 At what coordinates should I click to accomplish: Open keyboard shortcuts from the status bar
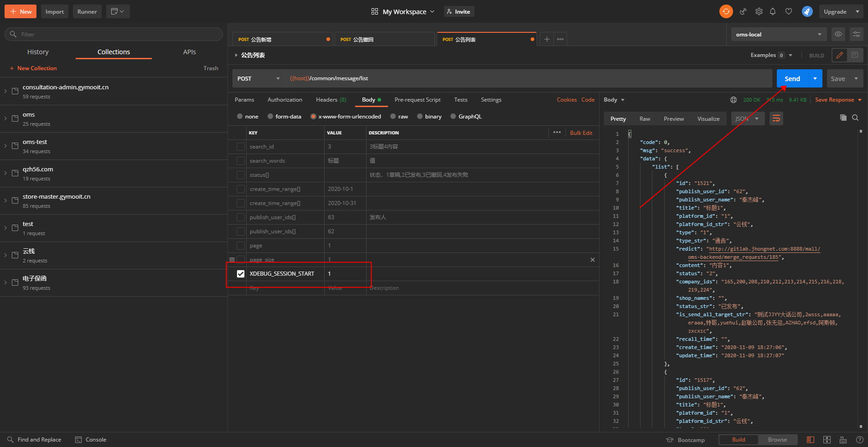pyautogui.click(x=843, y=440)
